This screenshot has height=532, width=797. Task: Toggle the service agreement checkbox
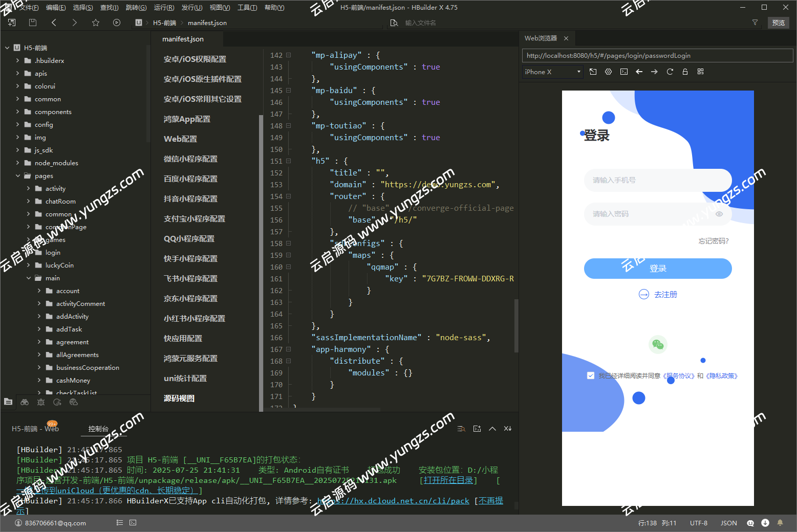[591, 375]
